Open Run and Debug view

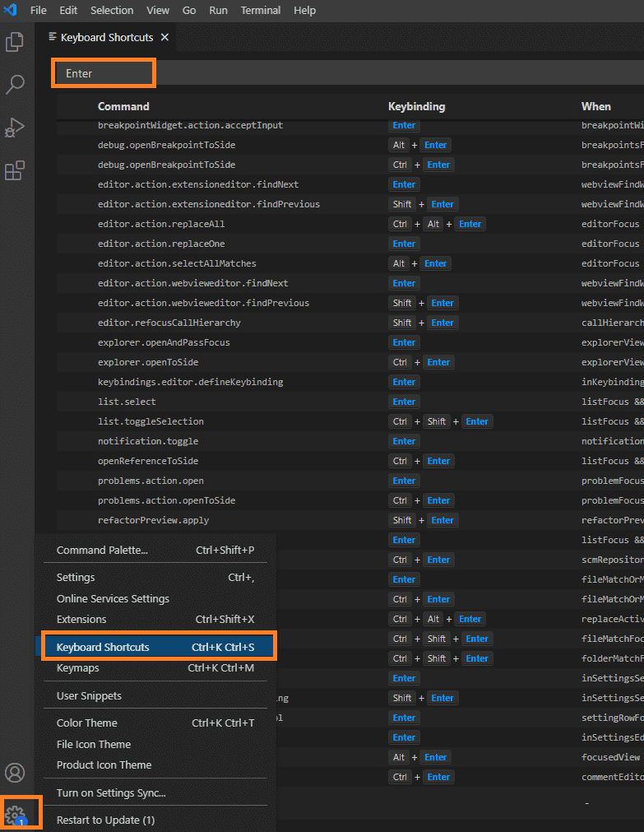[15, 128]
